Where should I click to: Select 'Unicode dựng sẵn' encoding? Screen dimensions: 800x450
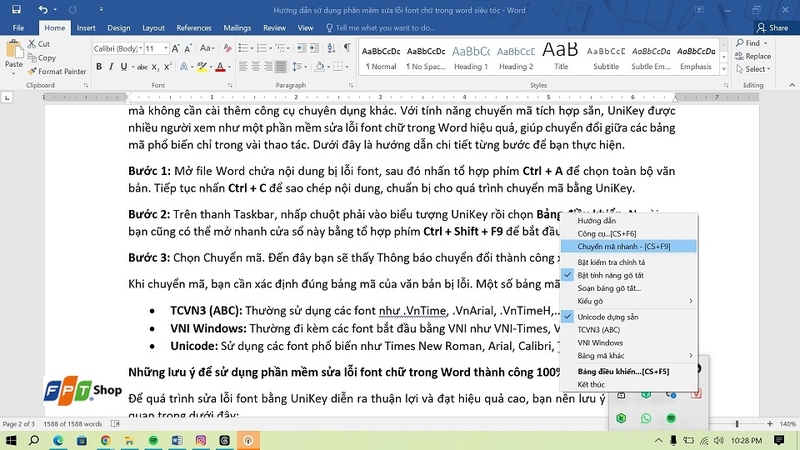(x=629, y=317)
